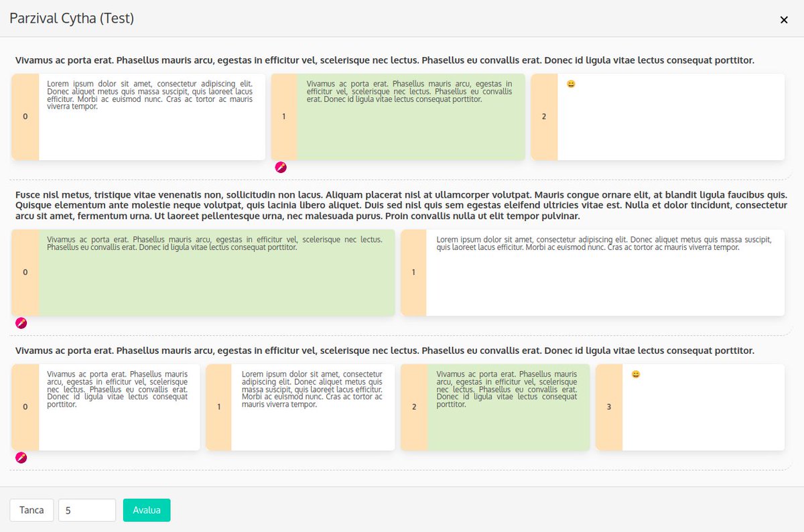The image size is (804, 532).
Task: Select the green Vivamus answer numbered 1
Action: 398,117
